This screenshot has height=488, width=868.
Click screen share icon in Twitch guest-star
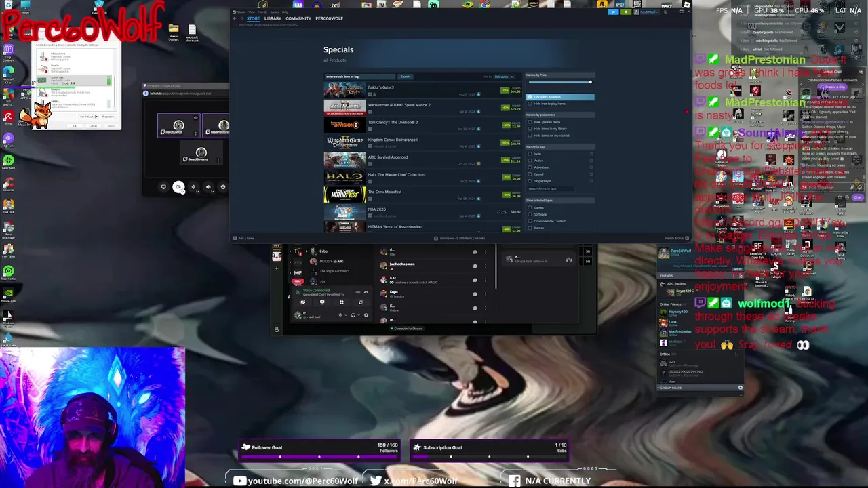point(163,187)
